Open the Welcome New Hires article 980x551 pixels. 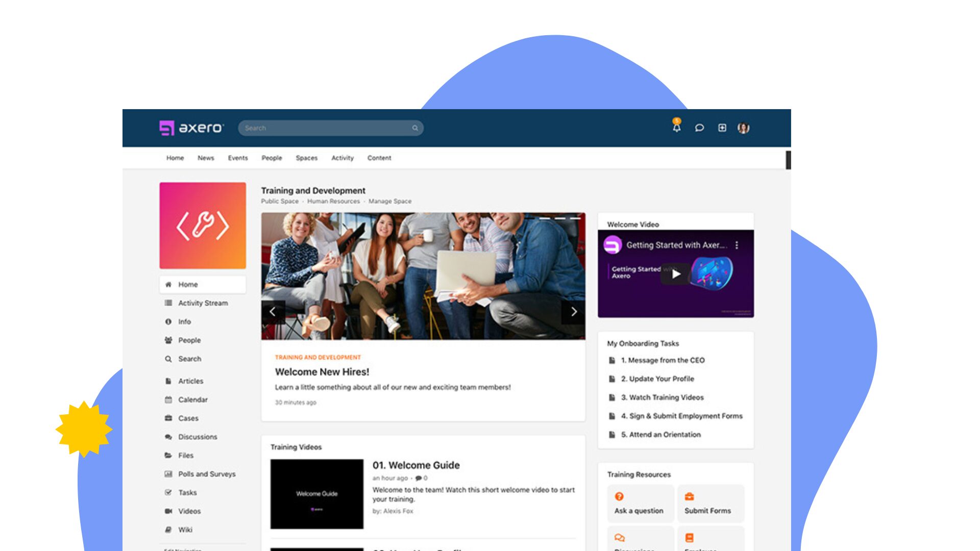point(322,372)
